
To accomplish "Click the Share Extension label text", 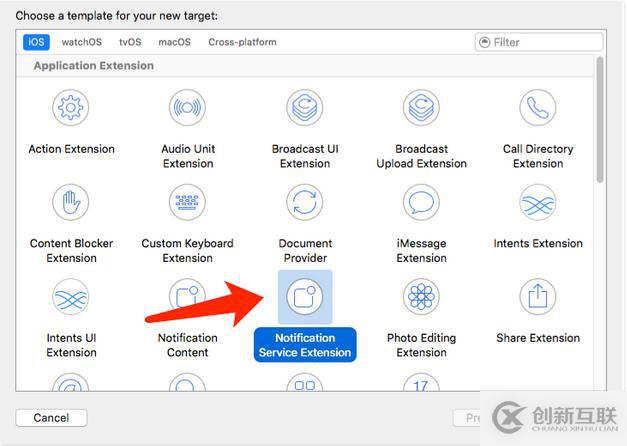I will (538, 338).
